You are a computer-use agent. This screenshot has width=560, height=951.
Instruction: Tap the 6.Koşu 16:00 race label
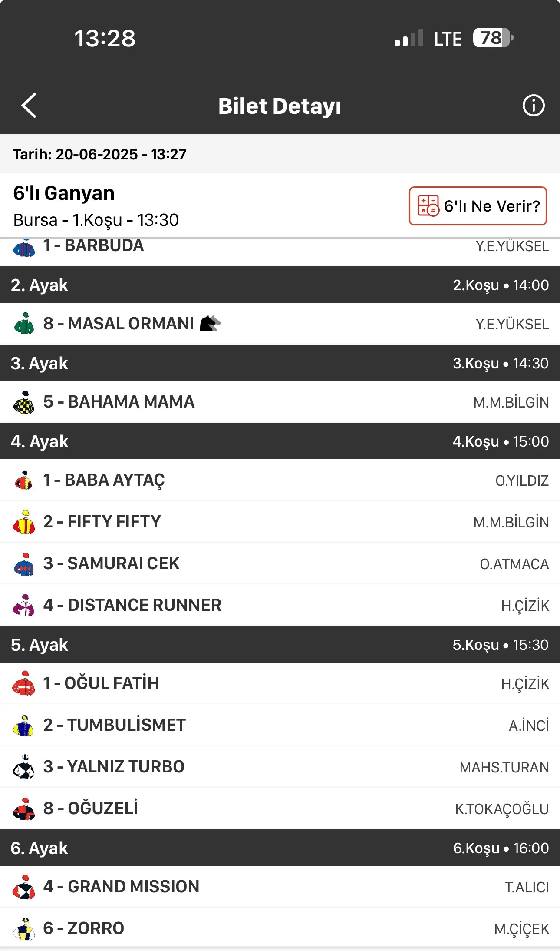pos(501,848)
